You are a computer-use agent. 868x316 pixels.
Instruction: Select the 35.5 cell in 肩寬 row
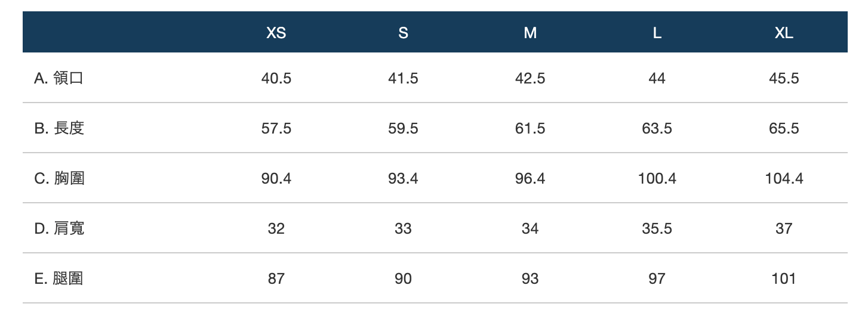pyautogui.click(x=657, y=228)
